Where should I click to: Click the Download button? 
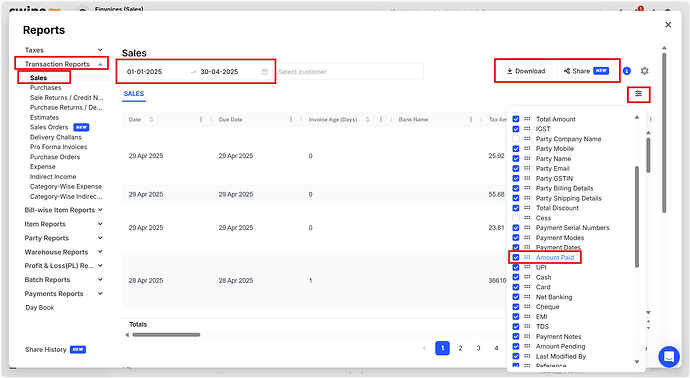click(526, 71)
